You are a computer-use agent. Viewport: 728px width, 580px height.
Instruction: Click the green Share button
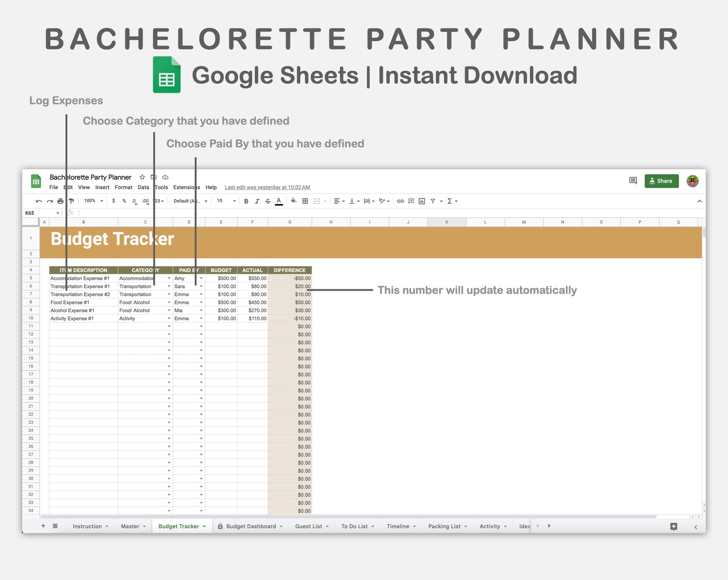[661, 181]
